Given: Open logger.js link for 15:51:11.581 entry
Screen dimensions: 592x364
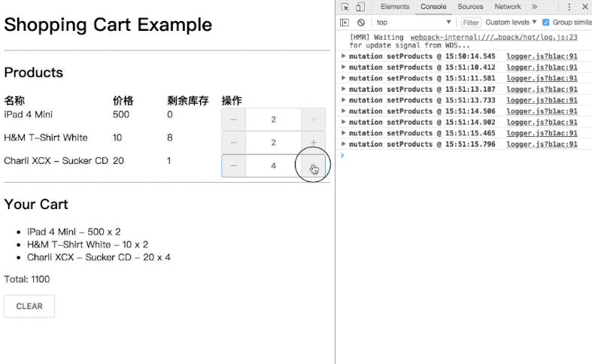Looking at the screenshot, I should pyautogui.click(x=542, y=78).
